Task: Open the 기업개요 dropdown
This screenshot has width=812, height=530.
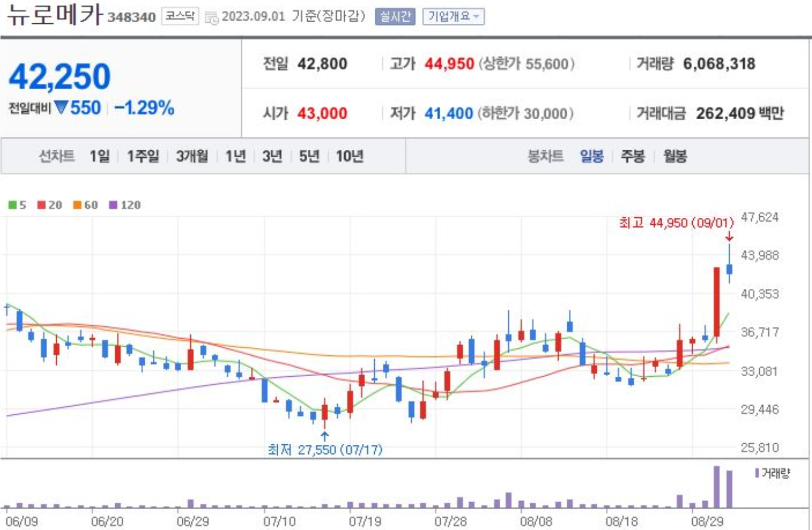Action: (x=453, y=16)
